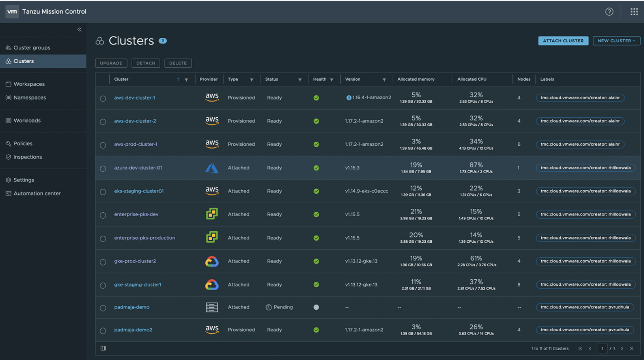Click the page number input in pagination
The width and height of the screenshot is (644, 360).
pos(602,348)
